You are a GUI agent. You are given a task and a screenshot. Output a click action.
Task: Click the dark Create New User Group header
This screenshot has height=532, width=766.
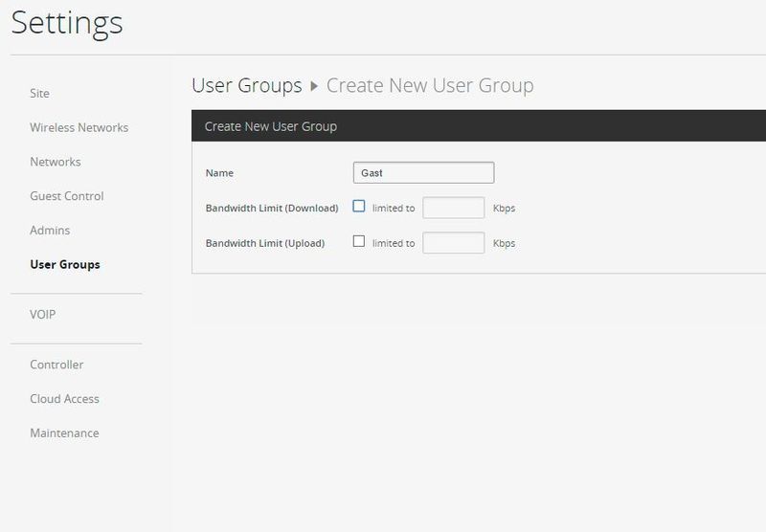tap(479, 126)
